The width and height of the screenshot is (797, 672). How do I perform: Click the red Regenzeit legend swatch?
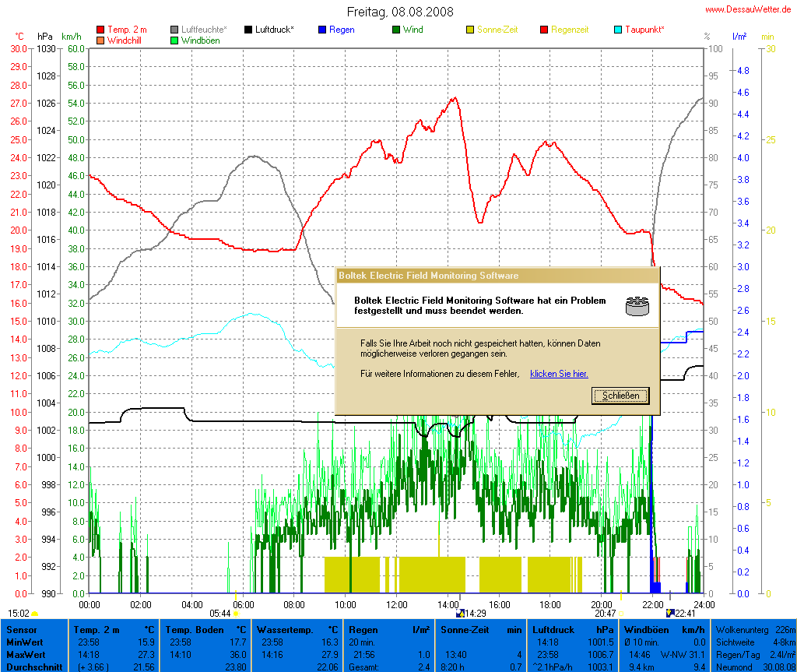coord(544,30)
